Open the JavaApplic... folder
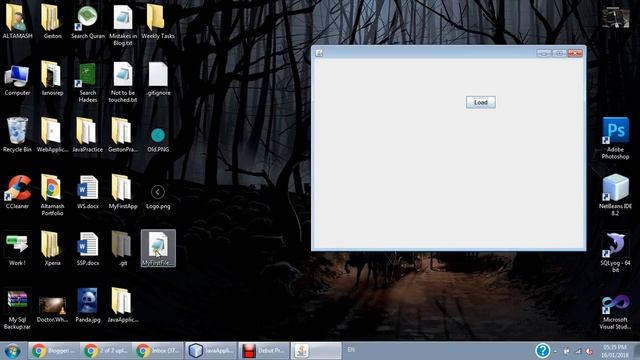The image size is (640, 360). coord(123,305)
